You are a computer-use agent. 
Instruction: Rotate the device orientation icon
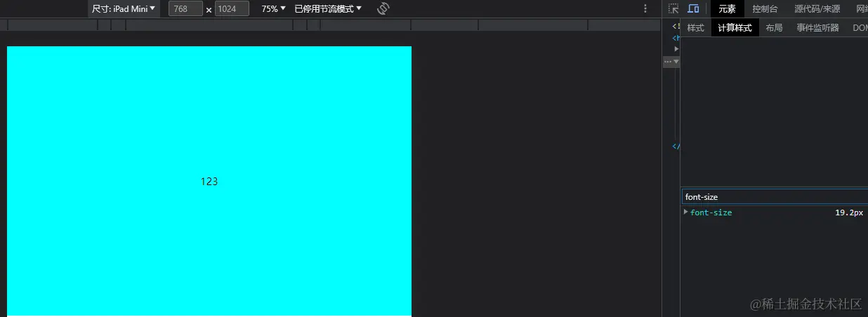tap(383, 9)
